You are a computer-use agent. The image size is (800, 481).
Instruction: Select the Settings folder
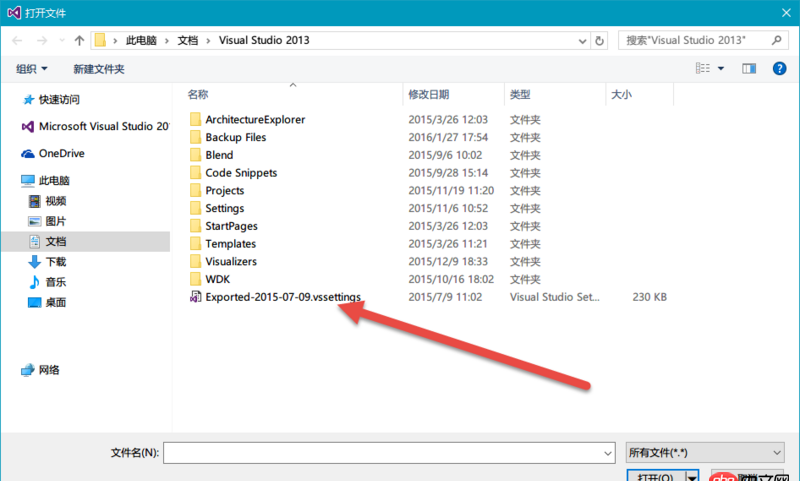(225, 208)
